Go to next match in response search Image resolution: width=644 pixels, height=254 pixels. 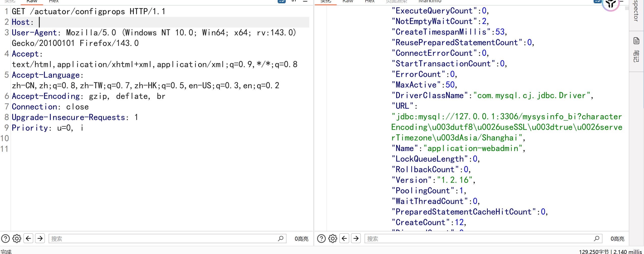(x=356, y=238)
